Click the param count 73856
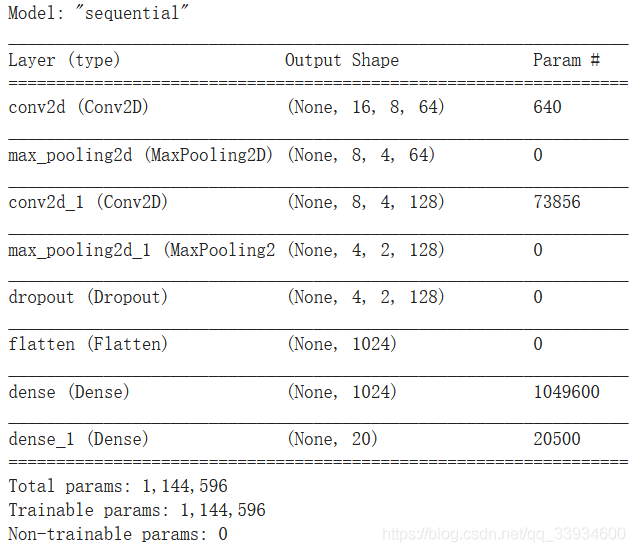The width and height of the screenshot is (635, 552). (x=556, y=202)
